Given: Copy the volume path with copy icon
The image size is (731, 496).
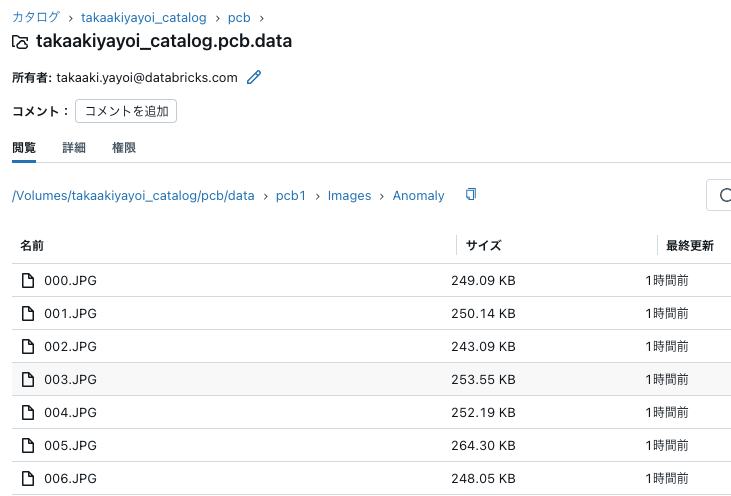Looking at the screenshot, I should click(x=471, y=195).
